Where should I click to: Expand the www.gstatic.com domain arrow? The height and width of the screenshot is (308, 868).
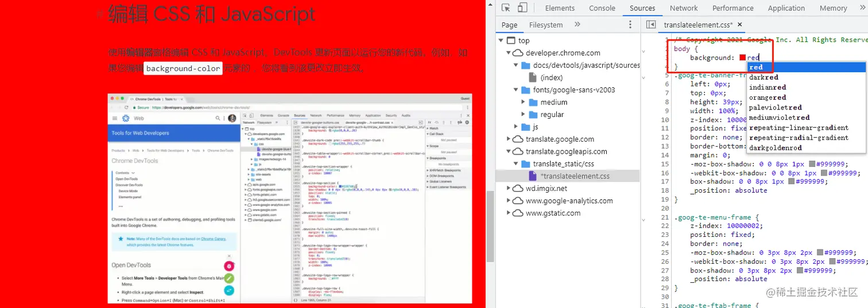[x=508, y=213]
